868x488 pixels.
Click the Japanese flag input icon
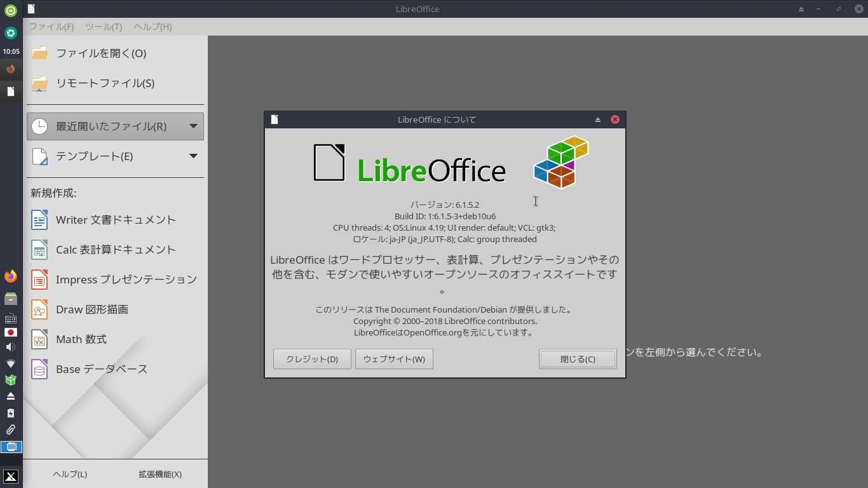pyautogui.click(x=11, y=332)
